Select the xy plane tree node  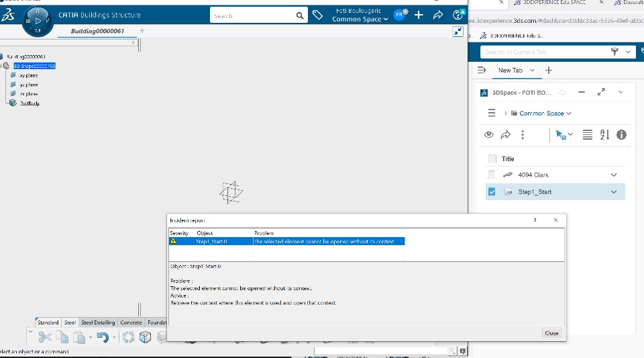click(x=29, y=75)
